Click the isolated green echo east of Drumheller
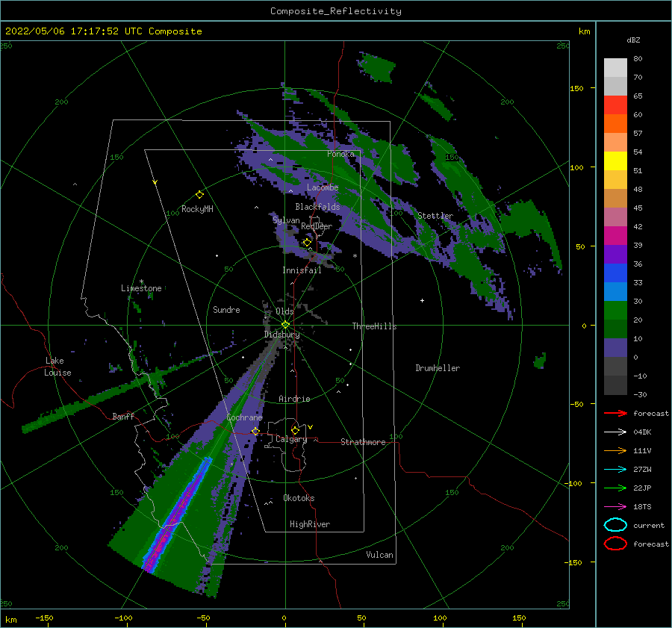 click(x=540, y=361)
